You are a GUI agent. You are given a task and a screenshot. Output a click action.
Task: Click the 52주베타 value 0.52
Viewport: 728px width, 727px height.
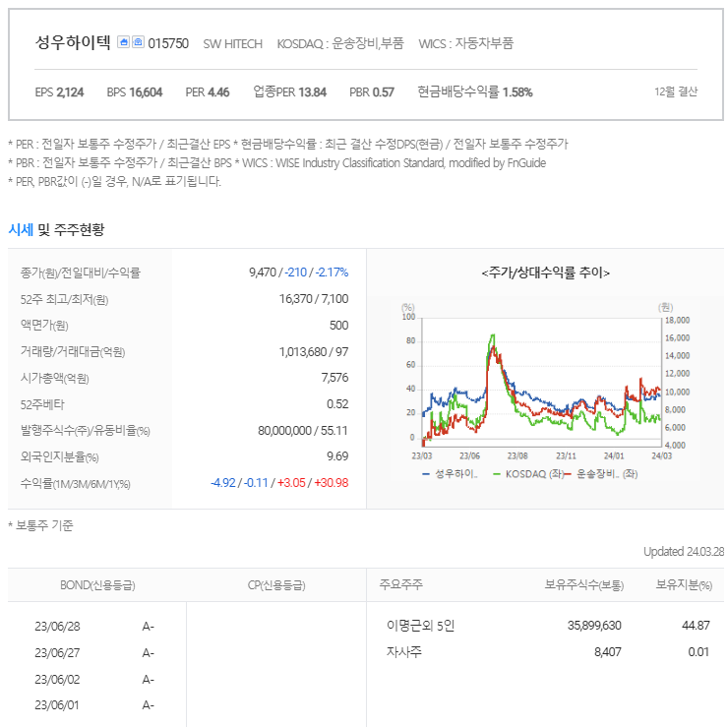pyautogui.click(x=337, y=404)
